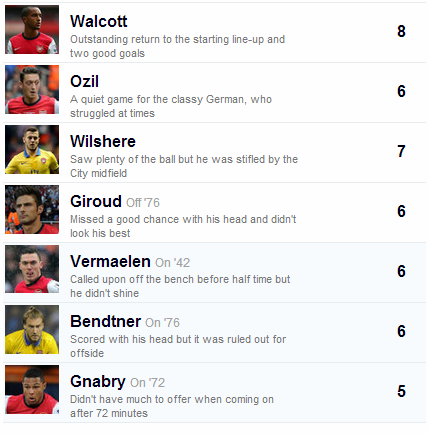Select Gnabry's player photo
Image resolution: width=428 pixels, height=435 pixels.
coord(32,389)
